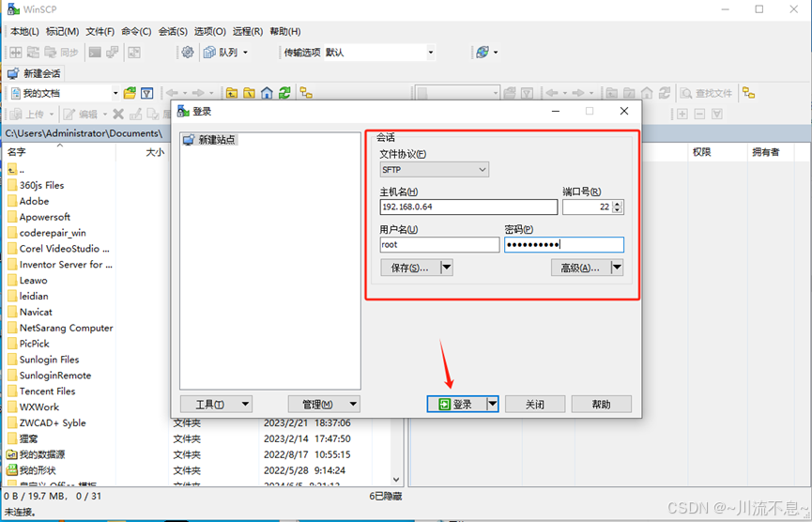Viewport: 812px width, 522px height.
Task: Go to local root directory folder icon
Action: click(249, 93)
